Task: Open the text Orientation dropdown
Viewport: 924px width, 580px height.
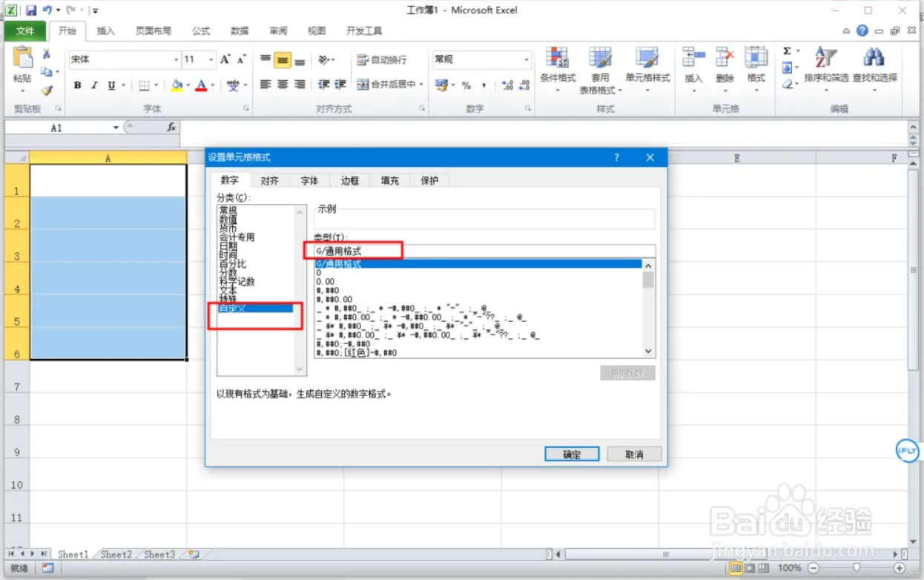Action: [x=326, y=59]
